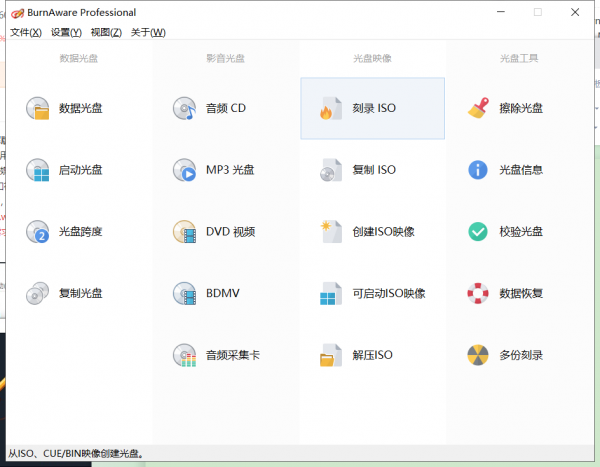Screen dimensions: 600x467
Task: Click the BDMV blue disc icon
Action: (x=184, y=293)
